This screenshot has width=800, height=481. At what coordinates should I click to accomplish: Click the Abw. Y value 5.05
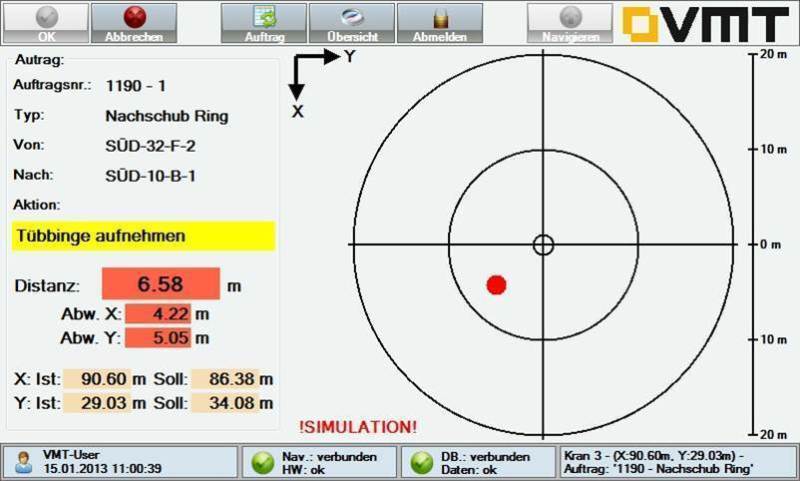158,338
